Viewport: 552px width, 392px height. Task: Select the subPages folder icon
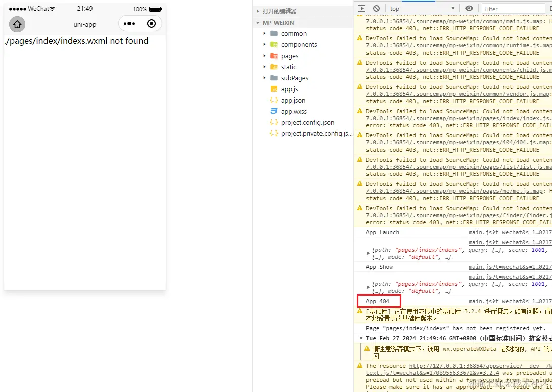[x=274, y=78]
